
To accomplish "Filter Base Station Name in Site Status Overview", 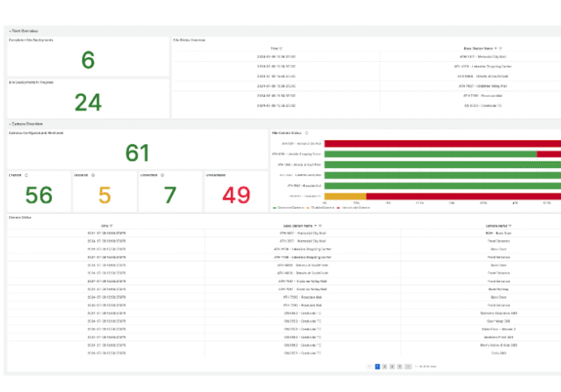I will pyautogui.click(x=500, y=48).
